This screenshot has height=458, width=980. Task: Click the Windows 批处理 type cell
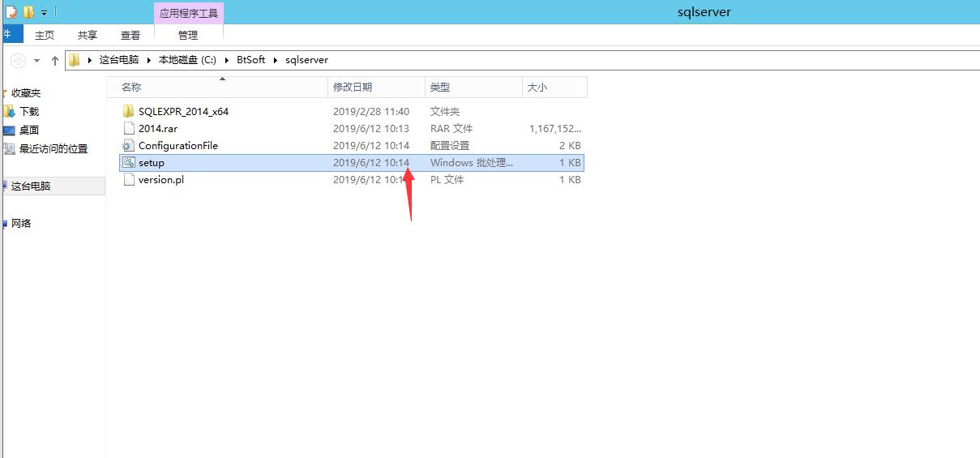click(x=472, y=162)
